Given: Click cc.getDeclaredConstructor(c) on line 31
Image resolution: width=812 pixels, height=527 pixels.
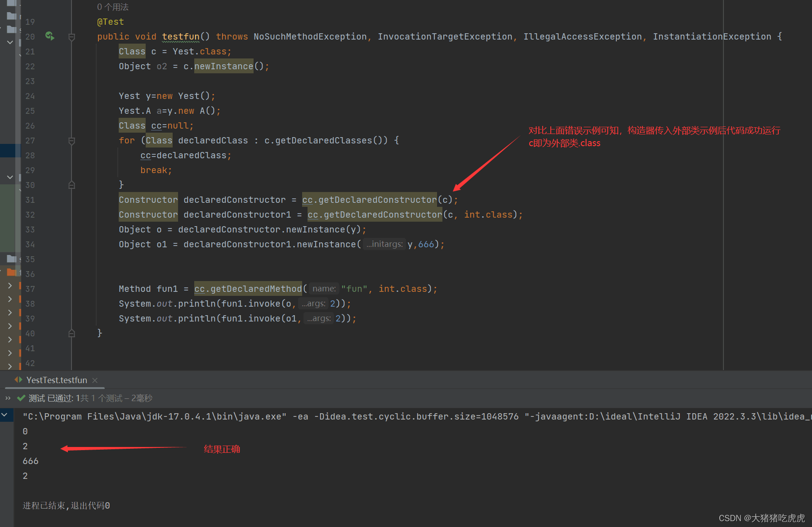Looking at the screenshot, I should [x=377, y=200].
